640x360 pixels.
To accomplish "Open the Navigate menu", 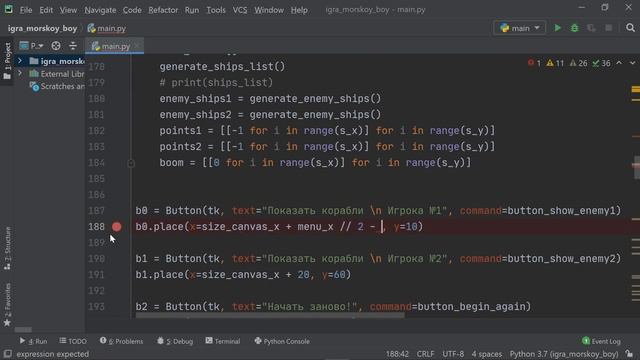I will (x=100, y=10).
